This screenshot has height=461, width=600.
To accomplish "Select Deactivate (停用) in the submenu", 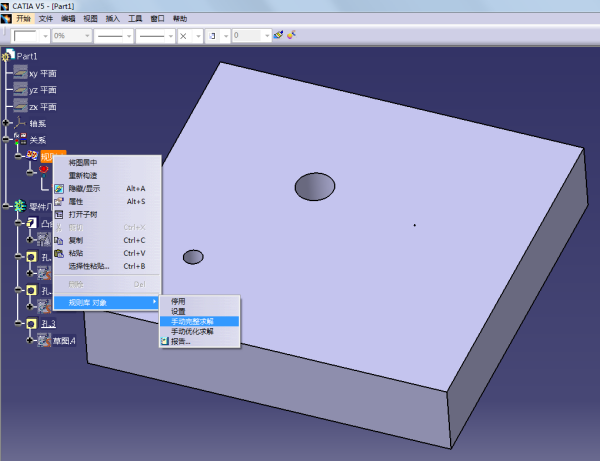I will 178,301.
